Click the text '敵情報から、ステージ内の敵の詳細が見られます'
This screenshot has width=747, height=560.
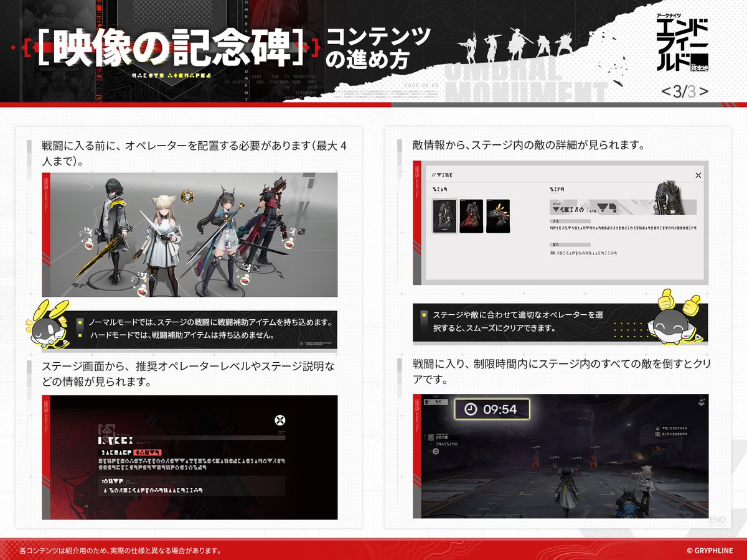click(x=529, y=145)
